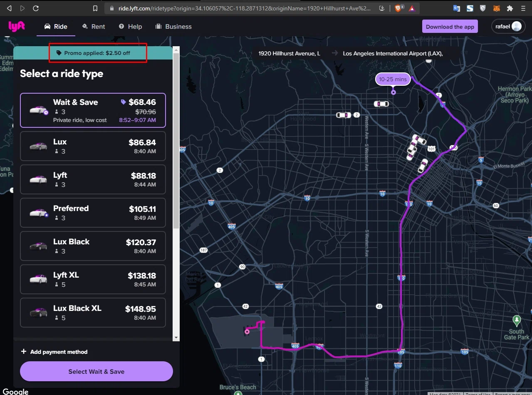This screenshot has height=395, width=532.
Task: Open the shield extension icon
Action: 483,8
